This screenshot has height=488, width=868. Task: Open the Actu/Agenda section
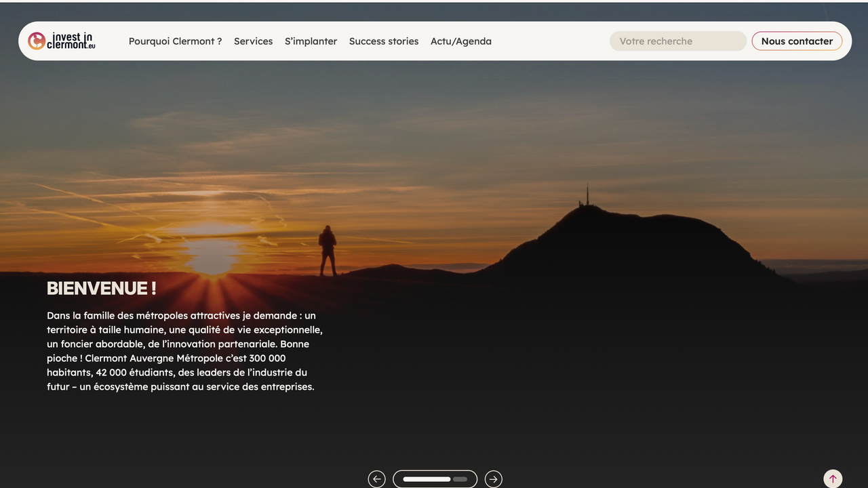coord(461,41)
